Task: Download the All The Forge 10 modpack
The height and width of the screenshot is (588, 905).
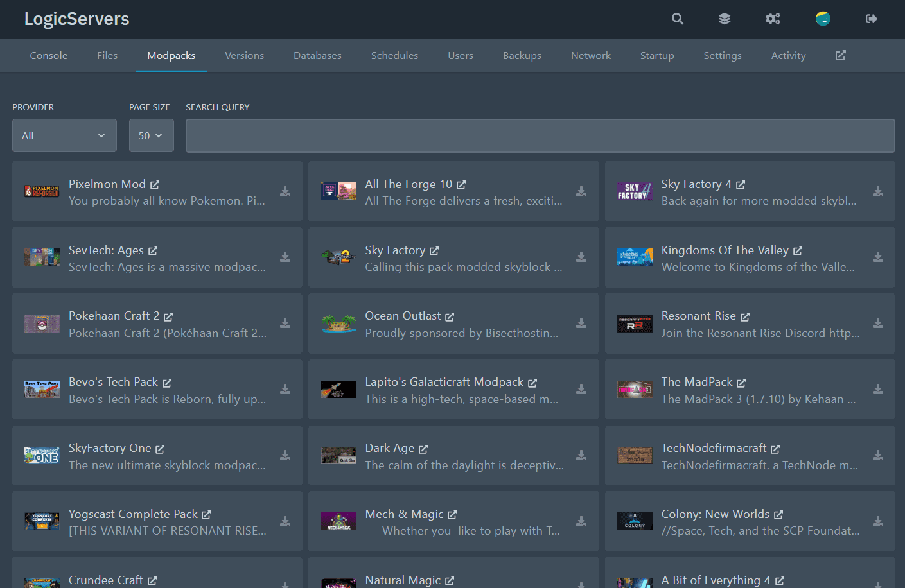Action: [x=581, y=191]
